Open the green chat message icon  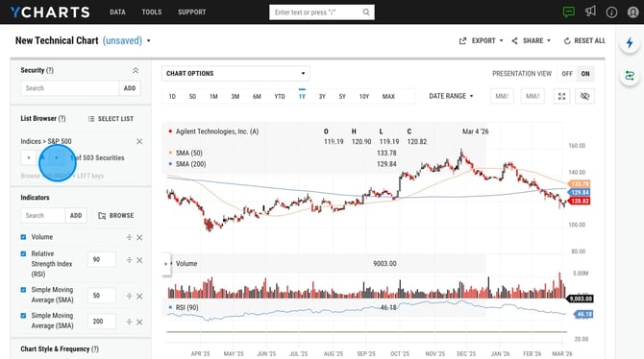569,12
